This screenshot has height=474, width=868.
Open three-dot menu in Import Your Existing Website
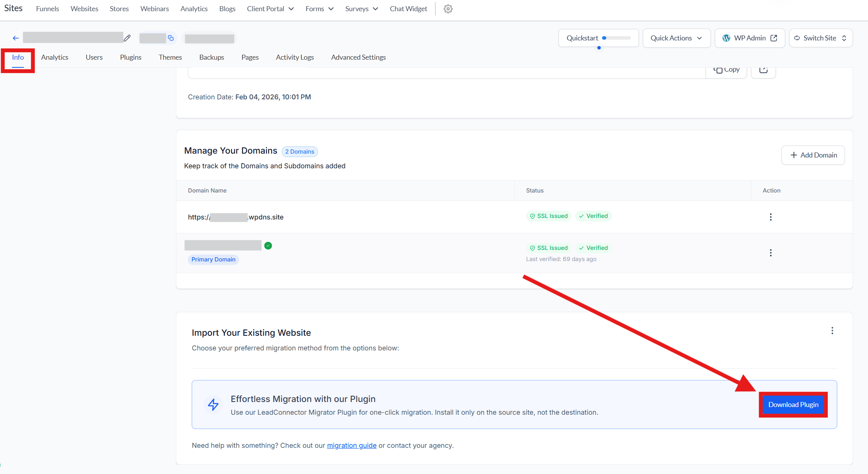[832, 331]
